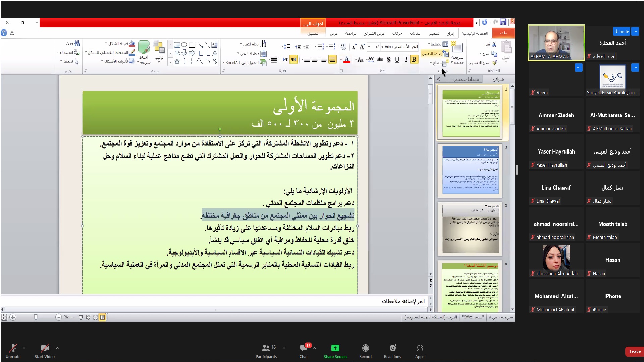Toggle left-to-right text direction
Image resolution: width=644 pixels, height=362 pixels.
(285, 60)
